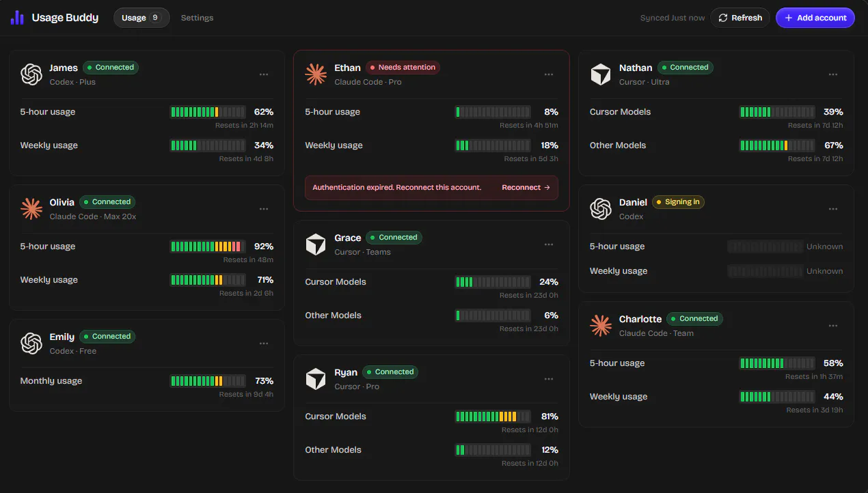Click Olivia's Claude Code starburst icon
The image size is (868, 493).
pos(31,209)
